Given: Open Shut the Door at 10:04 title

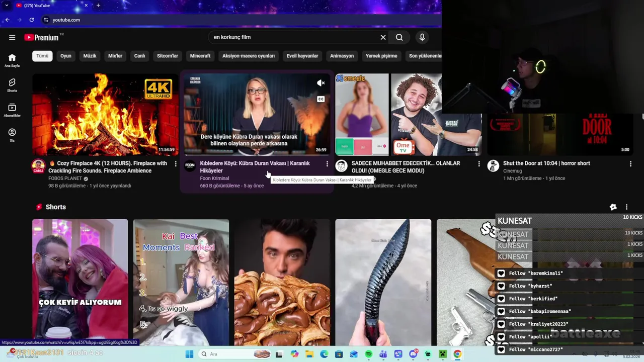Looking at the screenshot, I should (546, 163).
